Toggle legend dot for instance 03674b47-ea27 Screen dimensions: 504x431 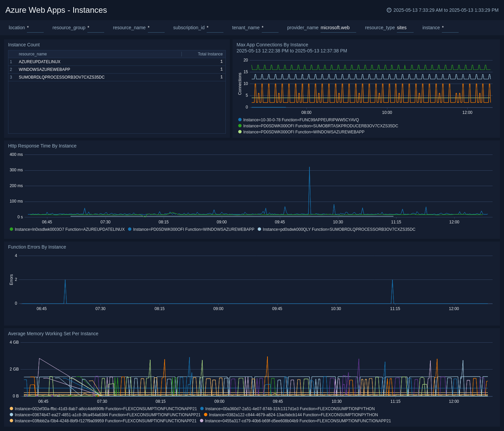tap(11, 415)
